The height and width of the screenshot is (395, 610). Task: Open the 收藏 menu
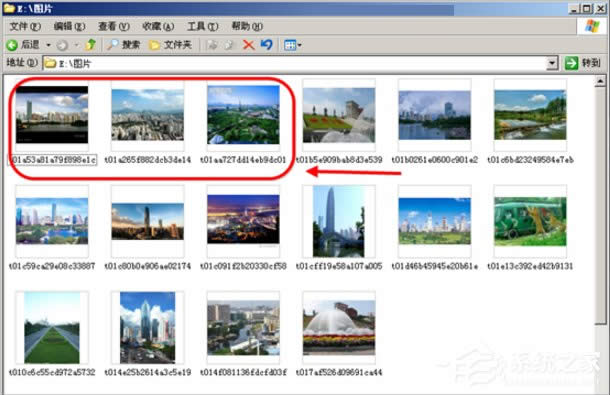[x=158, y=26]
